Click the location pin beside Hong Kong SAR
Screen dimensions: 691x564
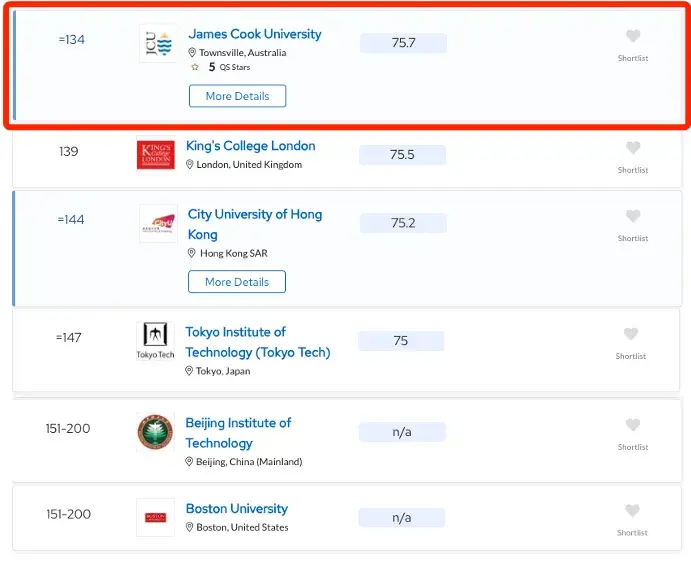point(191,253)
